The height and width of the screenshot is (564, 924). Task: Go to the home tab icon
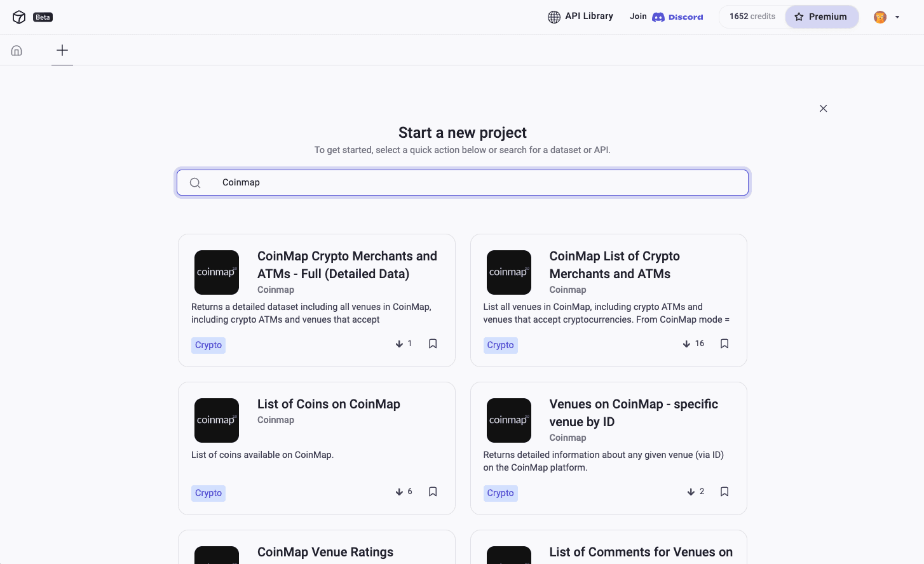[x=17, y=50]
